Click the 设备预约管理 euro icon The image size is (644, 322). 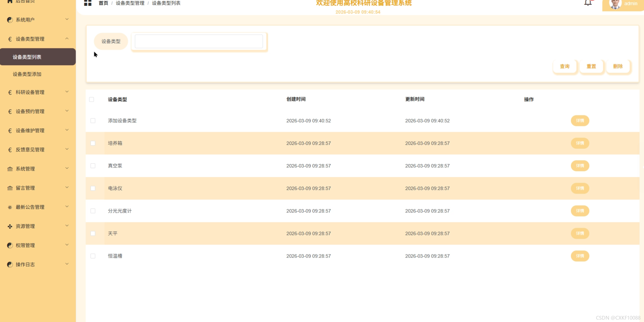[10, 111]
